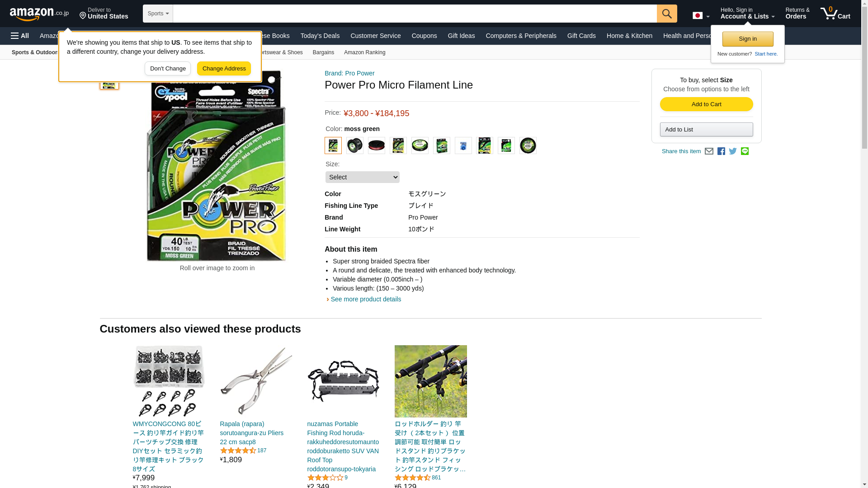Open the All hamburger menu
The height and width of the screenshot is (488, 868).
coord(20,36)
